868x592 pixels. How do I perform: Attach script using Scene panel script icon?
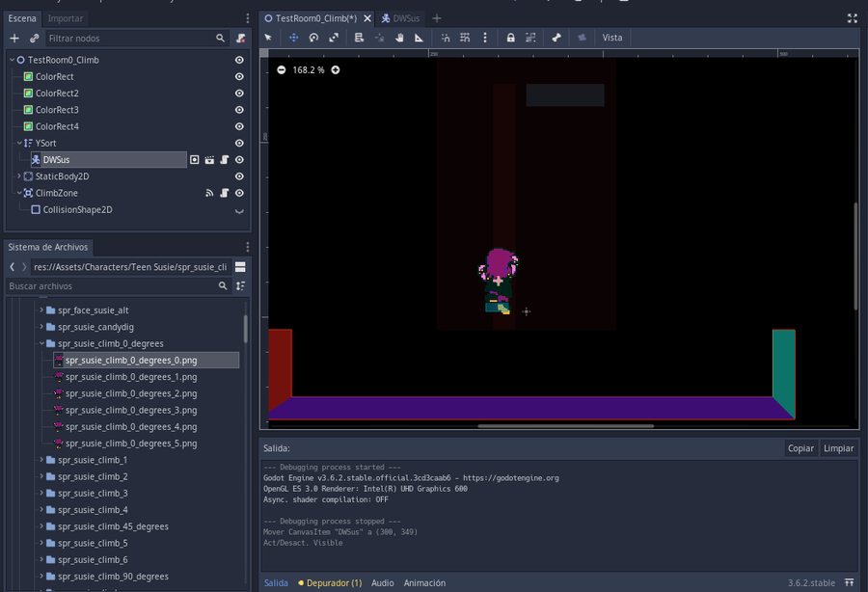point(240,39)
